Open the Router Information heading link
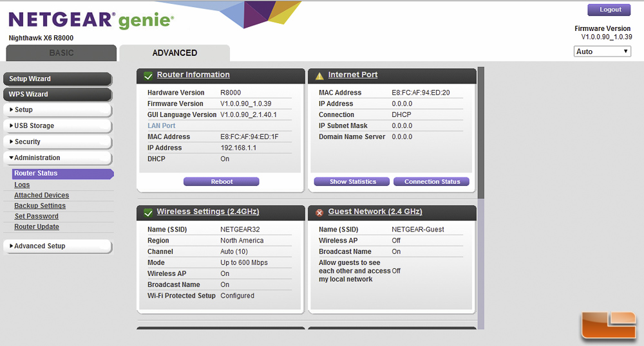Screen dimensions: 644x346 193,75
